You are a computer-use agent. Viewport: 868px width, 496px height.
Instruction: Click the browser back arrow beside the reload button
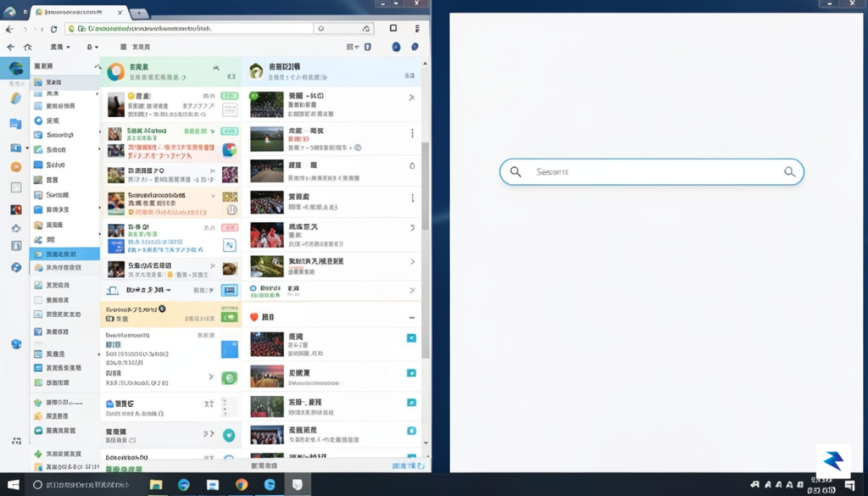[9, 29]
